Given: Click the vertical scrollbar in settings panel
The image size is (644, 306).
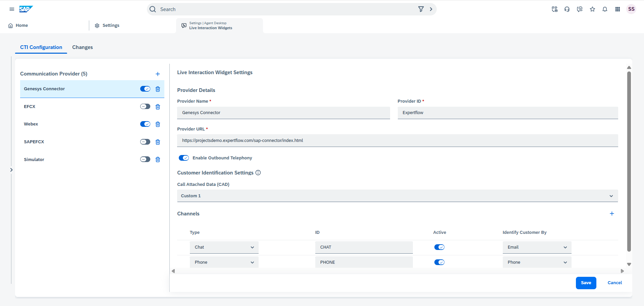Looking at the screenshot, I should pyautogui.click(x=629, y=161).
